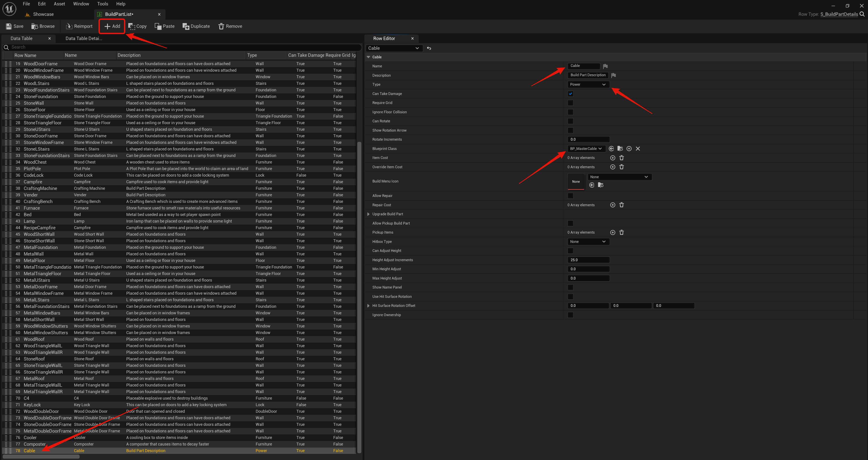
Task: Click the Duplicate row icon
Action: click(x=186, y=26)
